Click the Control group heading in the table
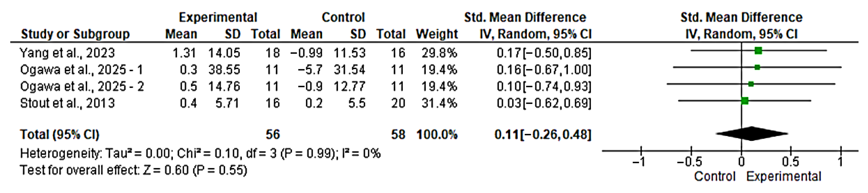 point(343,17)
